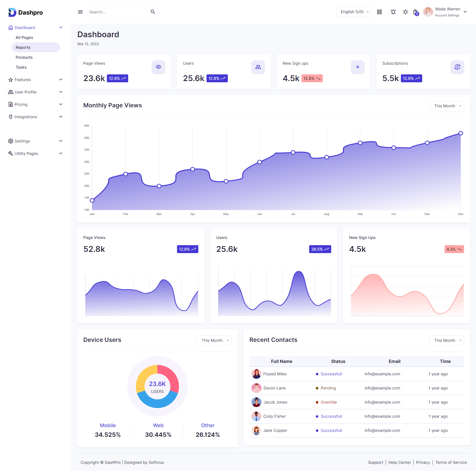Image resolution: width=476 pixels, height=471 pixels.
Task: Click the Users card people icon
Action: coord(258,67)
